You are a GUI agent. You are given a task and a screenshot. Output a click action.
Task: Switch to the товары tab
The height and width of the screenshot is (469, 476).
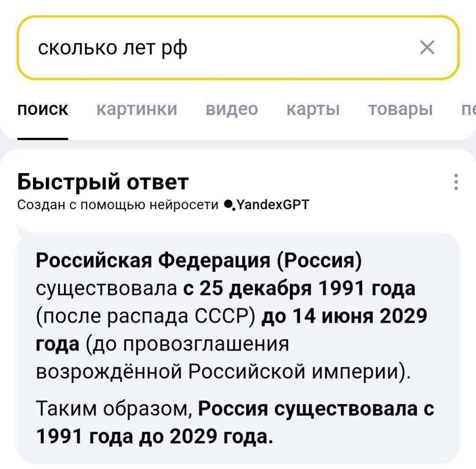tap(401, 108)
